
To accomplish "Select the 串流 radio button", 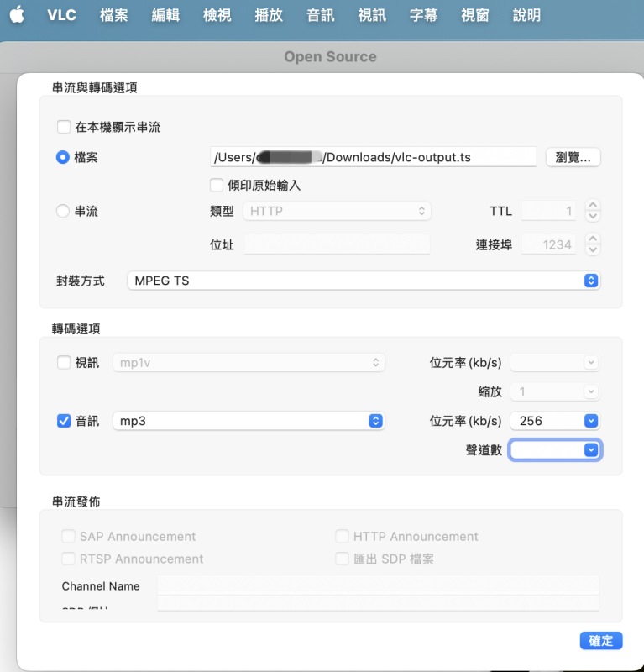I will (63, 211).
